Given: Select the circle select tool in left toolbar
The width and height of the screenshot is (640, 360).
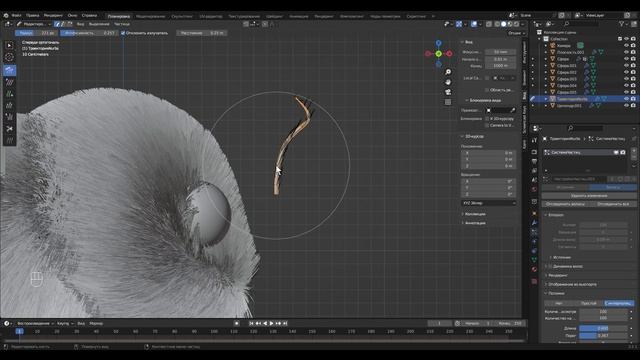Looking at the screenshot, I should click(x=9, y=57).
